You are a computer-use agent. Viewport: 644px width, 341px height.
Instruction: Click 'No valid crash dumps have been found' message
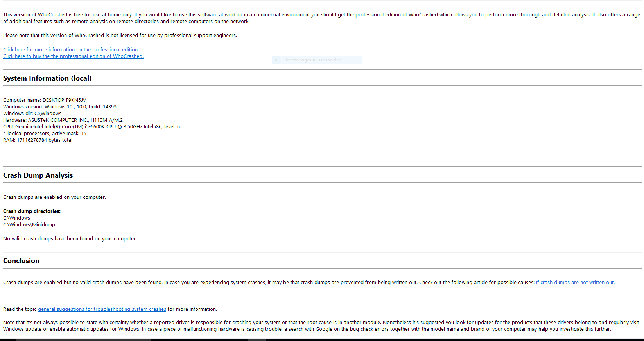coord(69,239)
